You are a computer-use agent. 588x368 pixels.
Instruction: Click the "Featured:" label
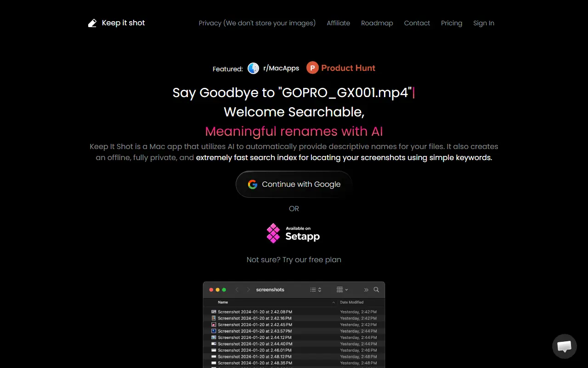227,69
